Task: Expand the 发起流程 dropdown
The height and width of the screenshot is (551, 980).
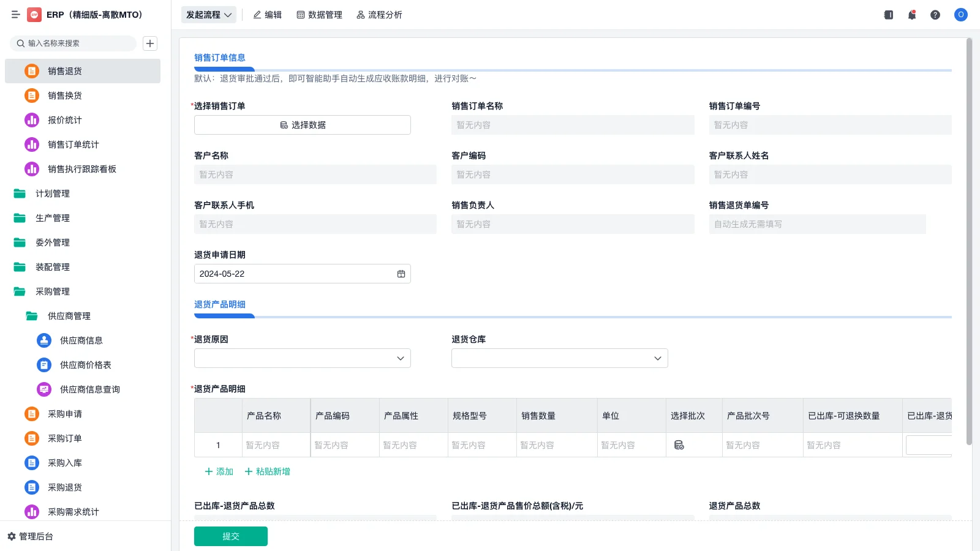Action: pos(208,14)
